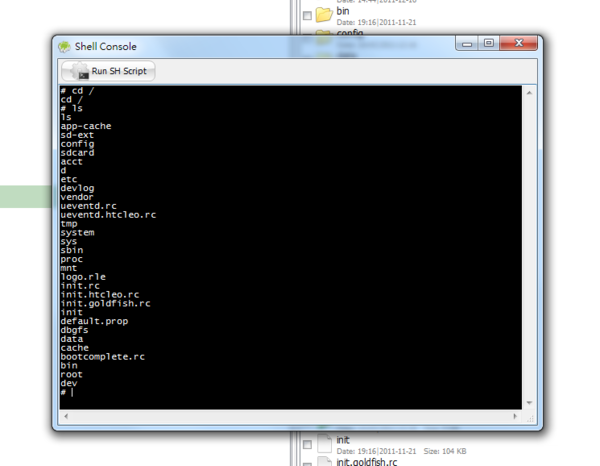Click the Run SH Script button

(108, 71)
